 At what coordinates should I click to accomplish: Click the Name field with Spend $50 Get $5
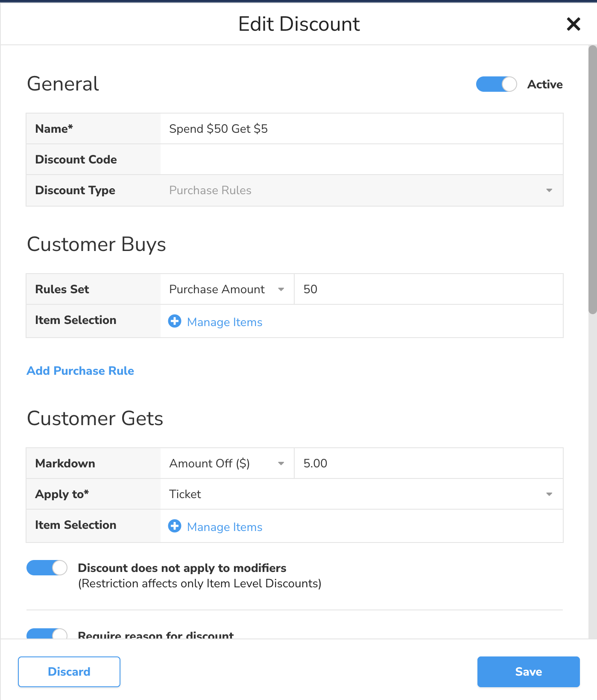pos(361,129)
